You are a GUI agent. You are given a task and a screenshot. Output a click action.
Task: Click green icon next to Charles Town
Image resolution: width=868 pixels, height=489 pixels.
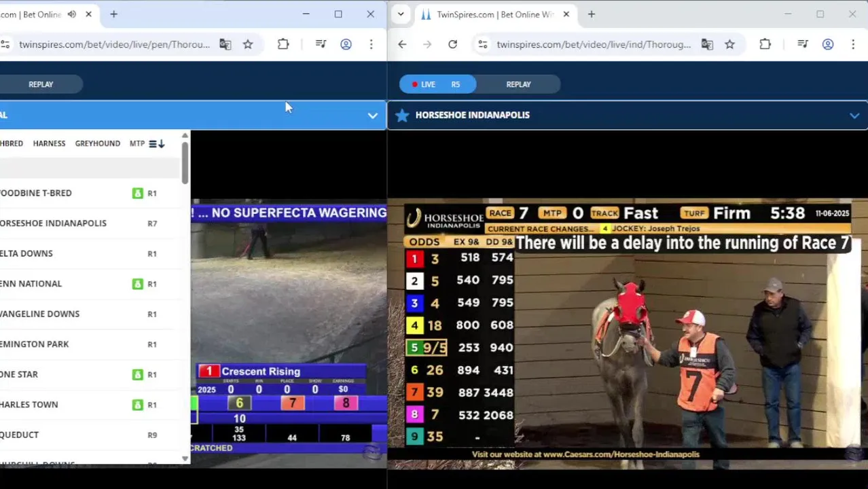pos(138,405)
